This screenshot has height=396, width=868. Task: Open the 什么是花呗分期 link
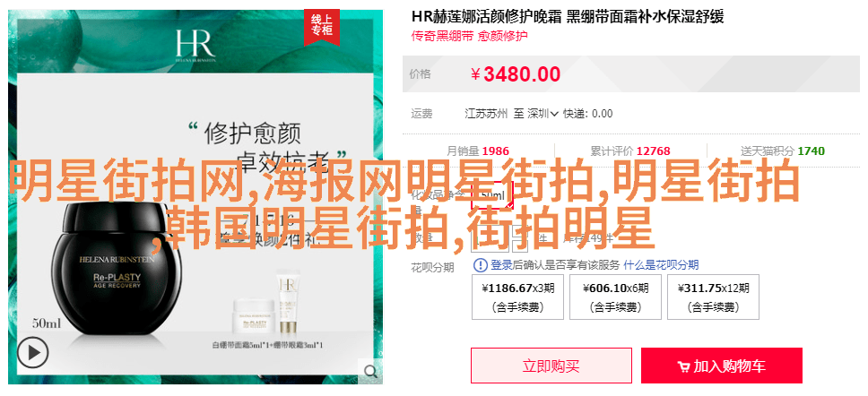[x=661, y=265]
